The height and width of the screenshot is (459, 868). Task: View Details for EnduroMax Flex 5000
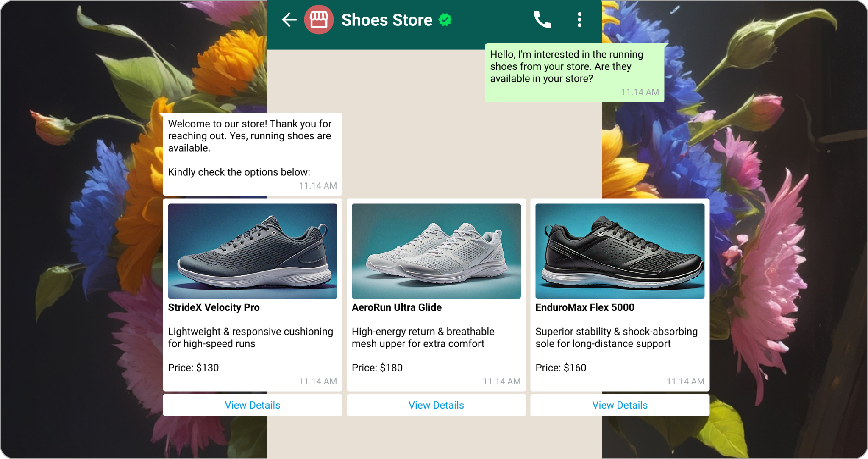620,405
